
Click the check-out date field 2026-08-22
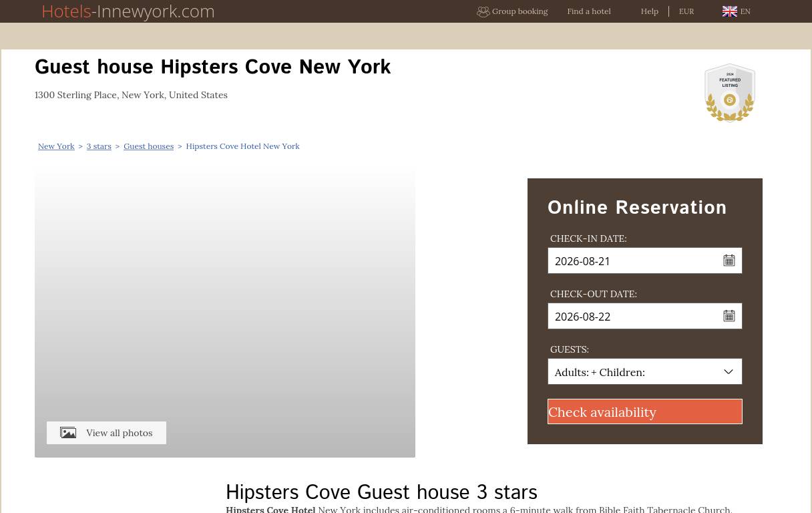pyautogui.click(x=645, y=316)
